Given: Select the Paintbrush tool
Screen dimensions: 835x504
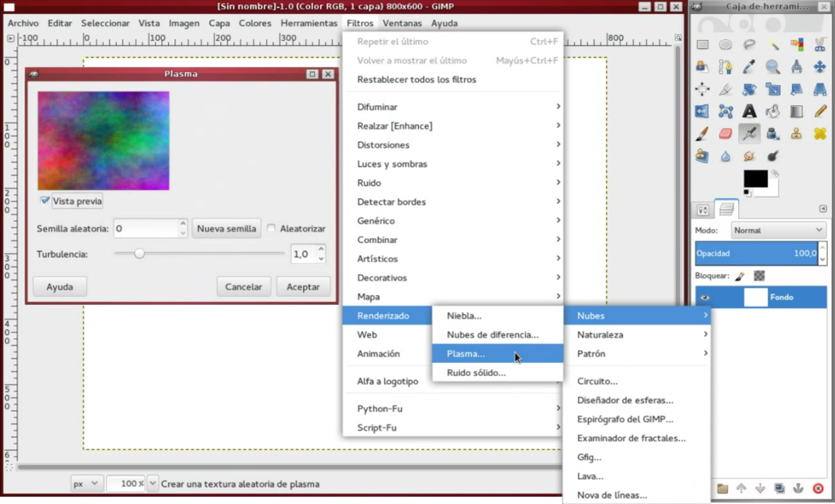Looking at the screenshot, I should point(702,133).
